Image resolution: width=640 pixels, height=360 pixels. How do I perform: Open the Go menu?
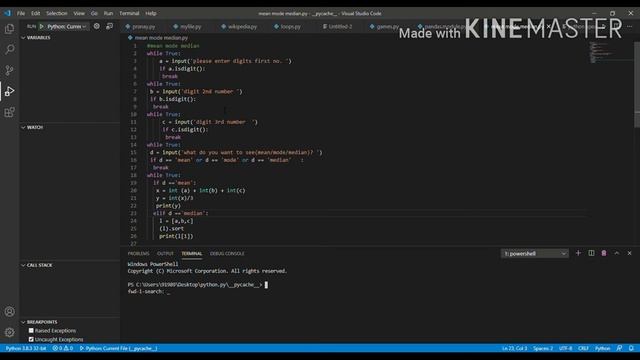94,13
